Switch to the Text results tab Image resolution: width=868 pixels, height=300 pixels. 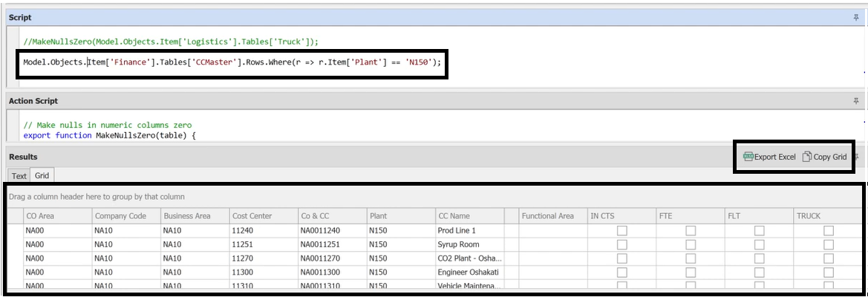19,176
